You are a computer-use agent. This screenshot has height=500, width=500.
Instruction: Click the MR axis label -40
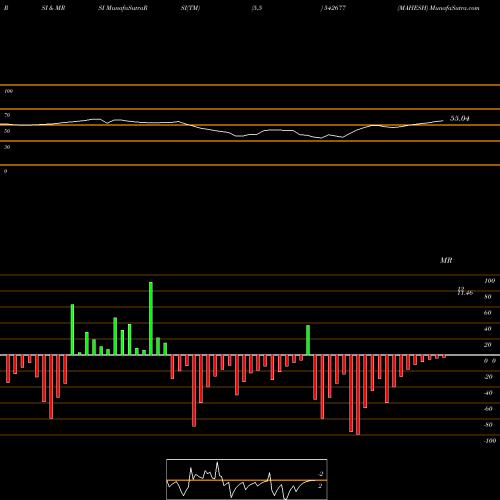[488, 393]
